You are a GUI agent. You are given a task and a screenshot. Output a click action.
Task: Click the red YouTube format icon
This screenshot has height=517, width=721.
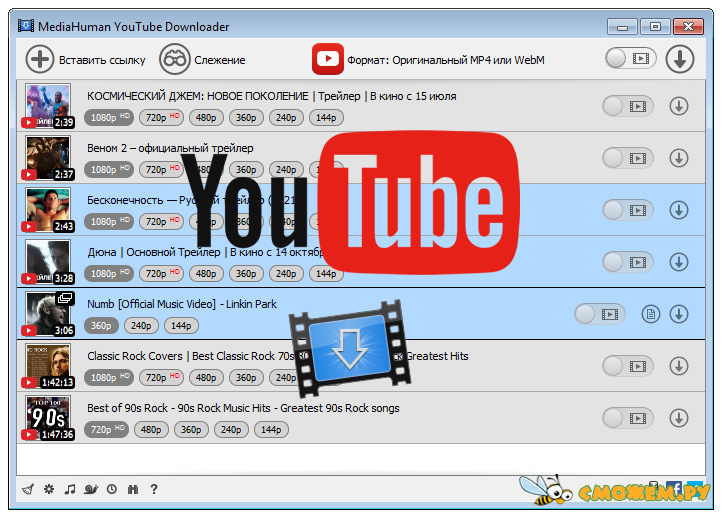(327, 59)
